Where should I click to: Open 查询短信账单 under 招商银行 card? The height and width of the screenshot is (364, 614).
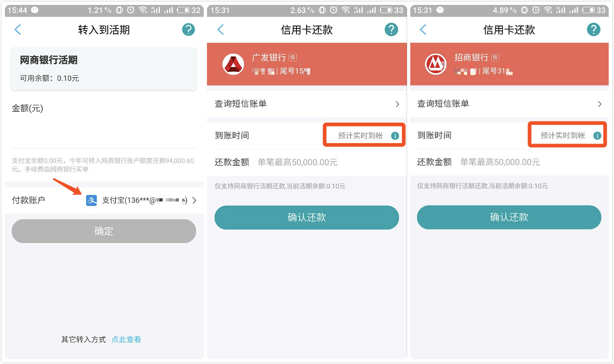[509, 104]
